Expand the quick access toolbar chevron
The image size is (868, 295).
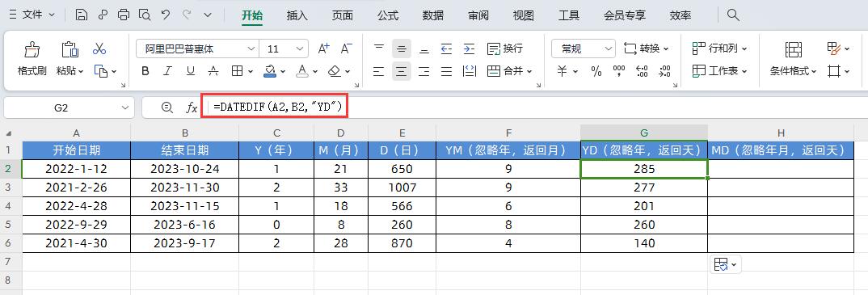tap(208, 15)
